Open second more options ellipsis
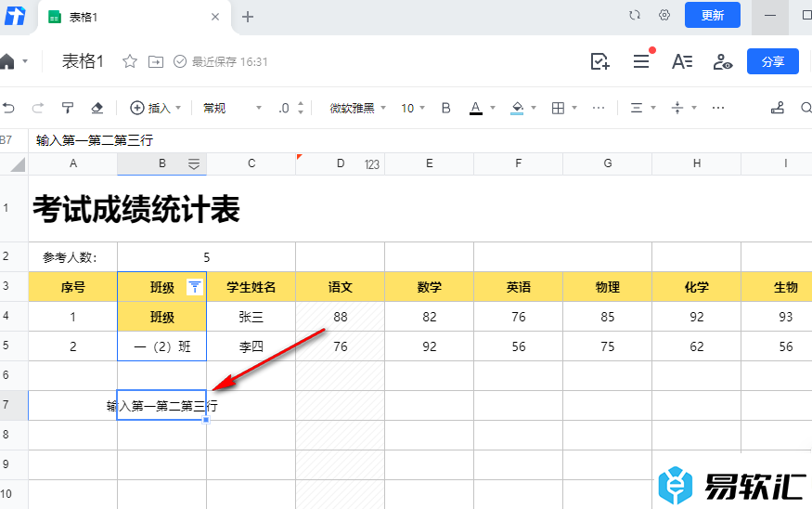The width and height of the screenshot is (812, 509). 718,108
